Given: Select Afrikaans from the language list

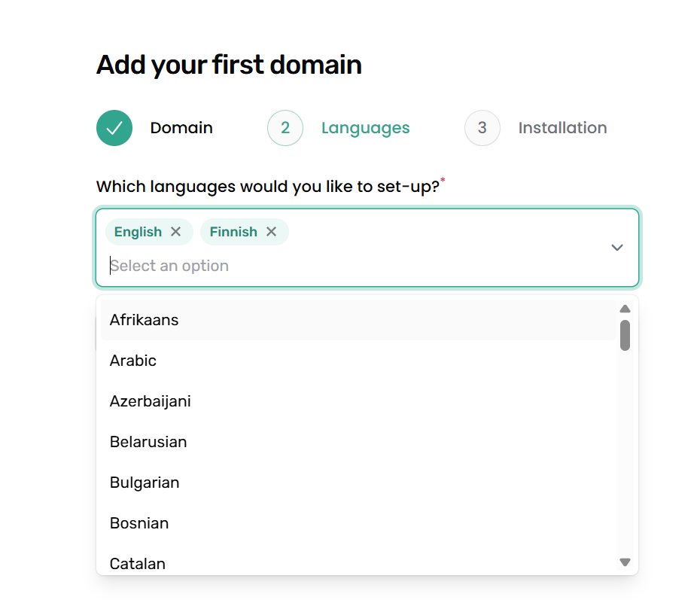Looking at the screenshot, I should 145,320.
